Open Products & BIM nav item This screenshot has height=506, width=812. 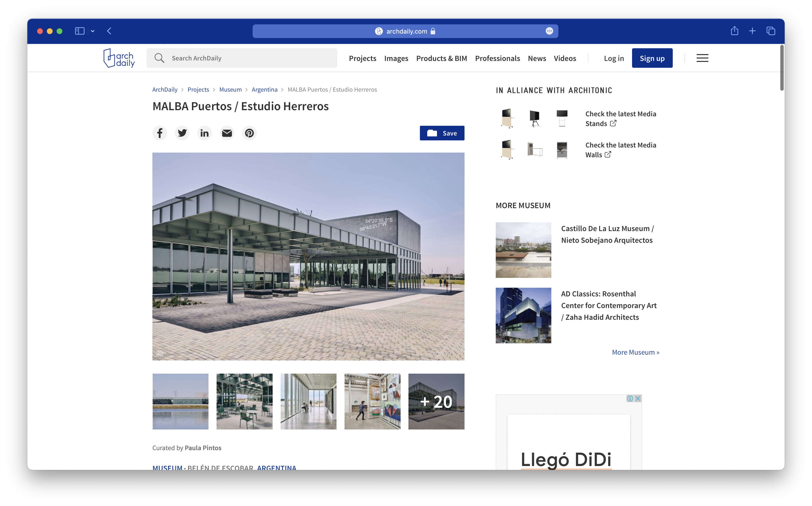tap(441, 58)
